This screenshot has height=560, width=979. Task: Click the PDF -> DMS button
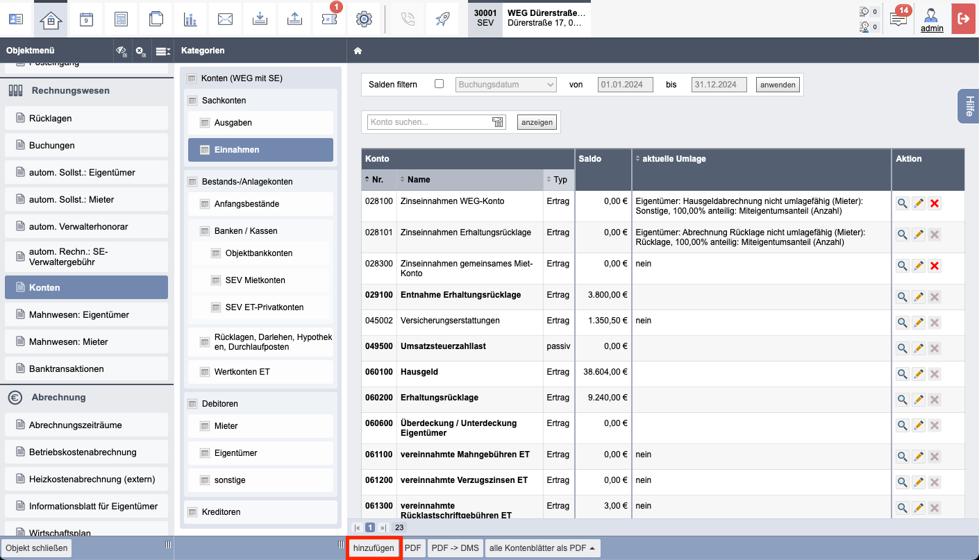(455, 548)
